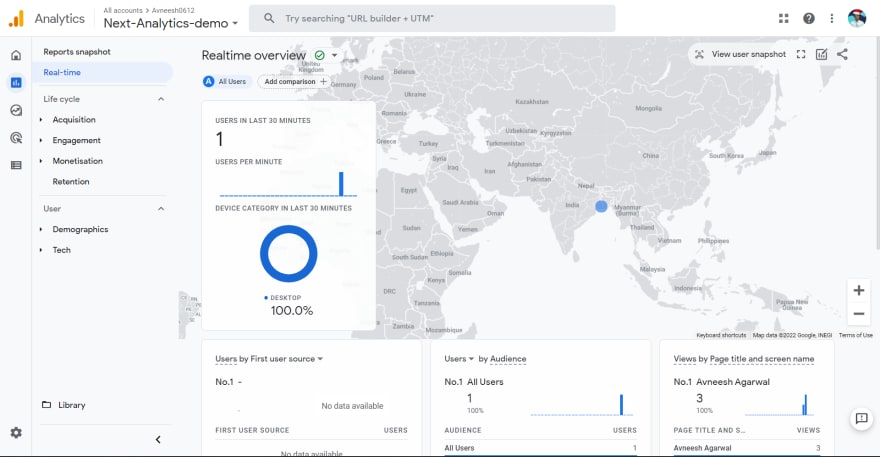The height and width of the screenshot is (457, 880).
Task: Open the customise report pencil icon
Action: coord(821,54)
